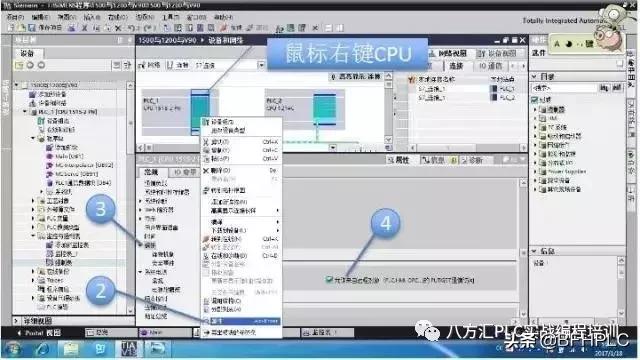Click the PLC_1 CPU module in network view
Screen dimensions: 640x360
click(200, 112)
